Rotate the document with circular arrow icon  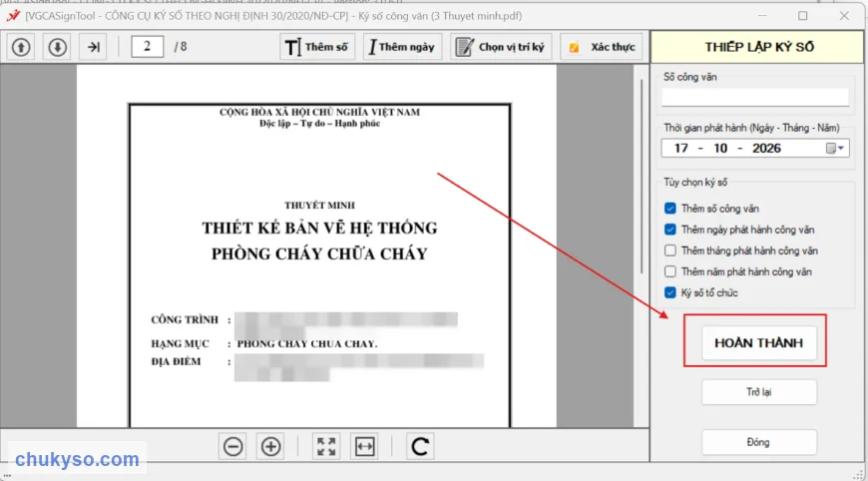pyautogui.click(x=420, y=446)
